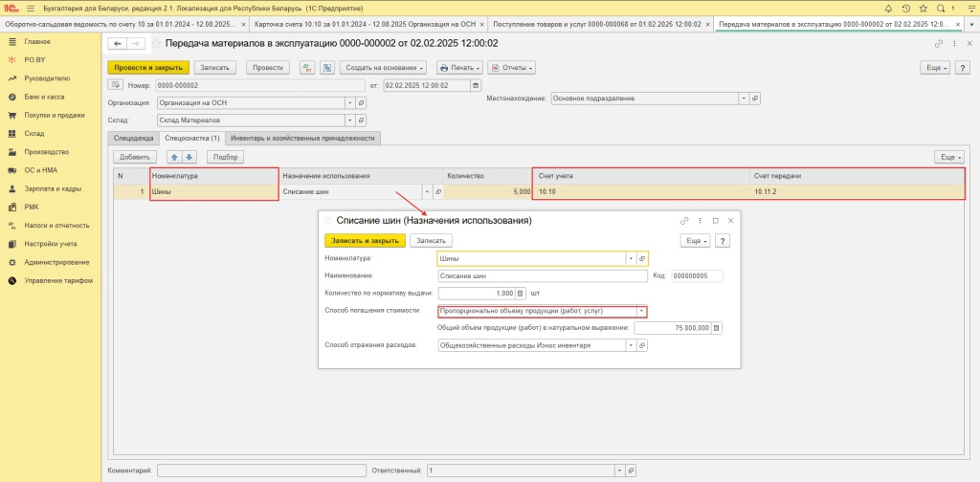
Task: Open the ОС и НМА section
Action: 40,170
